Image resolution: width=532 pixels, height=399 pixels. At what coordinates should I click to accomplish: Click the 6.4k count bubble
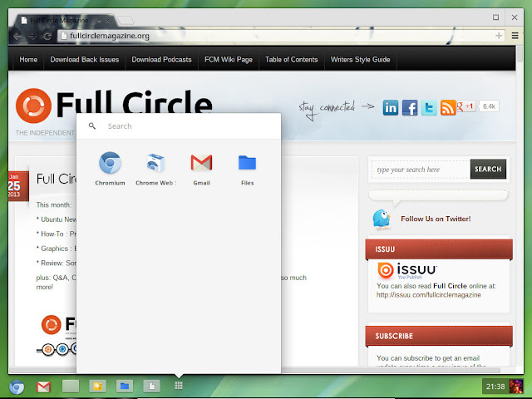(489, 106)
